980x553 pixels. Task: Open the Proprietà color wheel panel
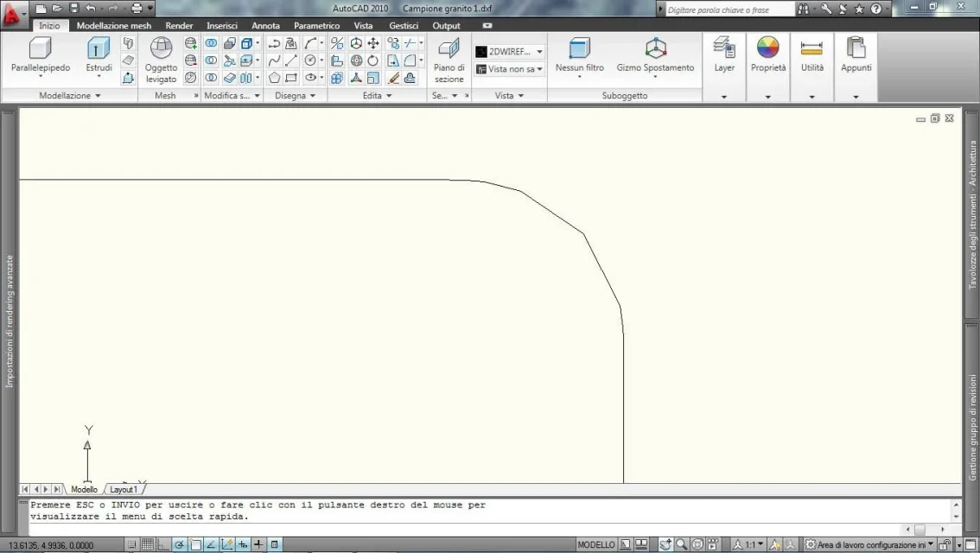point(768,55)
